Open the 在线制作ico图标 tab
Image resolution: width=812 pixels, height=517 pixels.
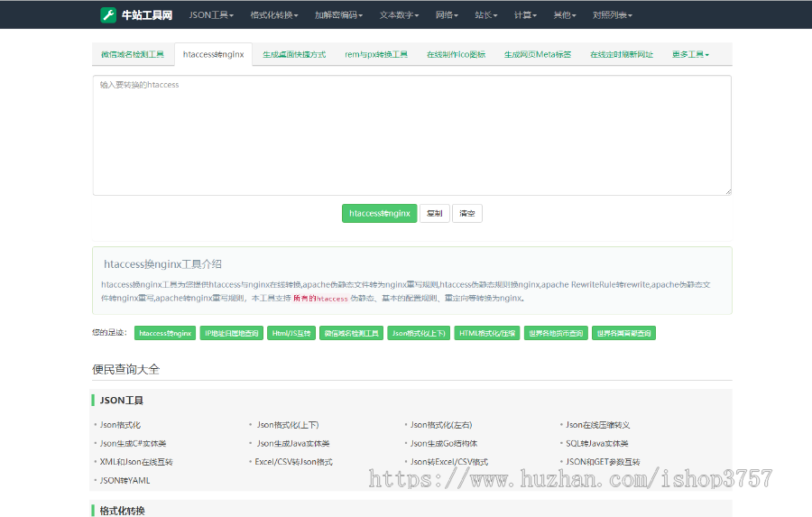[457, 54]
